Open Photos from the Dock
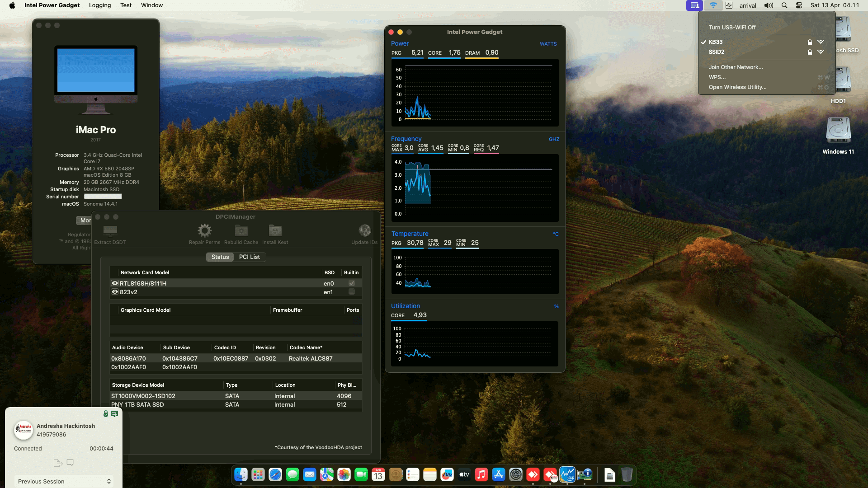868x488 pixels. [x=344, y=474]
